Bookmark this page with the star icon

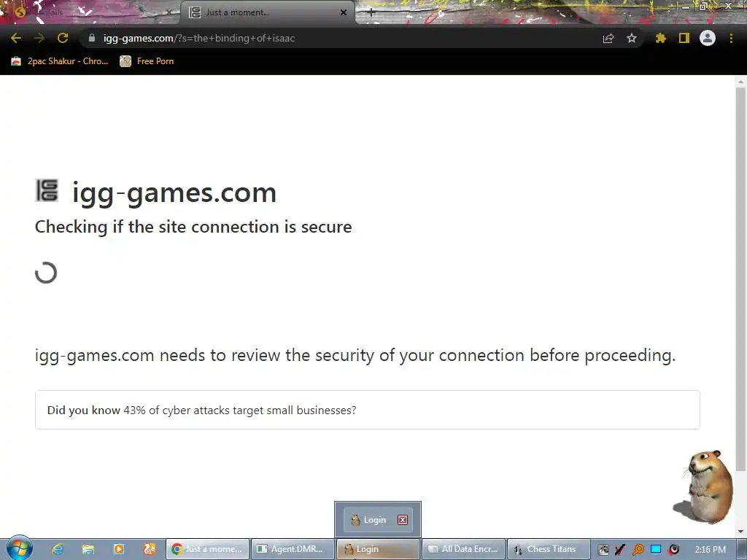click(632, 38)
